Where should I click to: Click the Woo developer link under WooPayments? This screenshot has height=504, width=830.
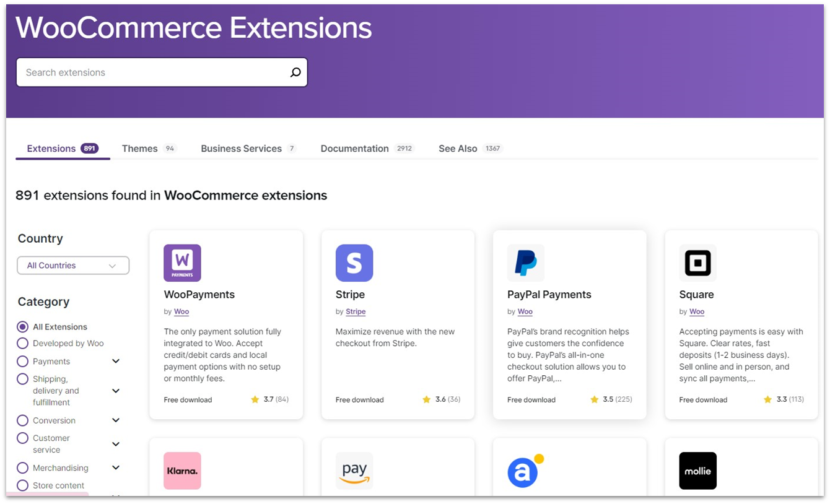[181, 312]
